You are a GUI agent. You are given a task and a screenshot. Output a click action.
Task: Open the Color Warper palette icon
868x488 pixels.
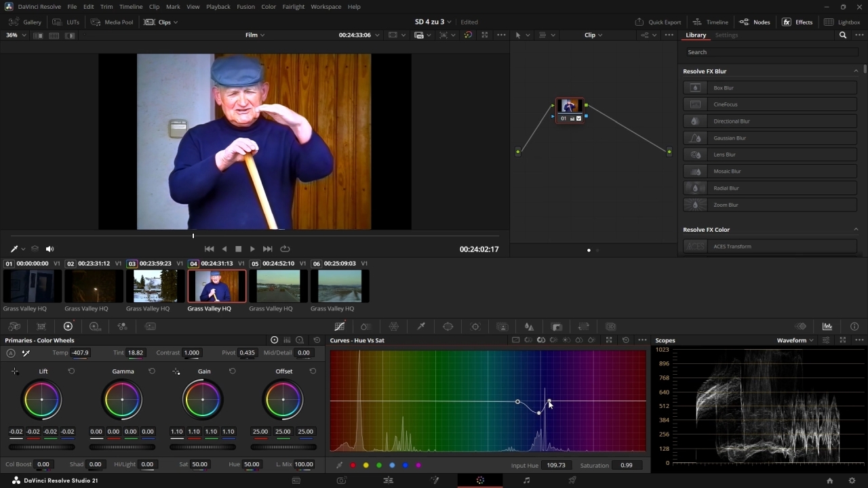coord(393,326)
